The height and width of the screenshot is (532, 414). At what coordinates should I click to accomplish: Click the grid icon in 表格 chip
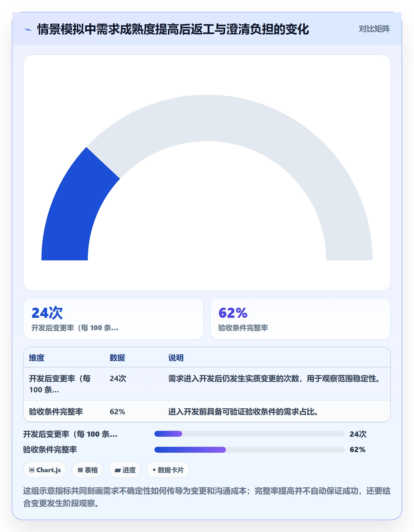(80, 470)
